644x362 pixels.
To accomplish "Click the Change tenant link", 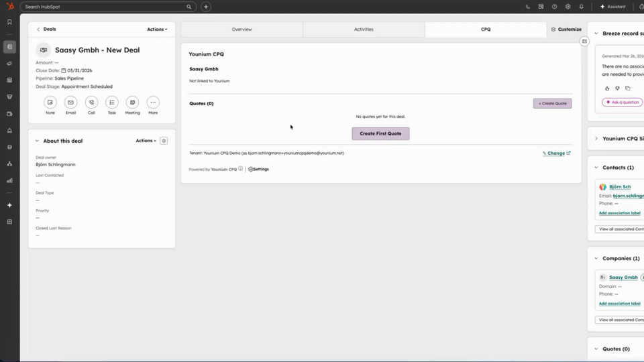I will tap(556, 153).
